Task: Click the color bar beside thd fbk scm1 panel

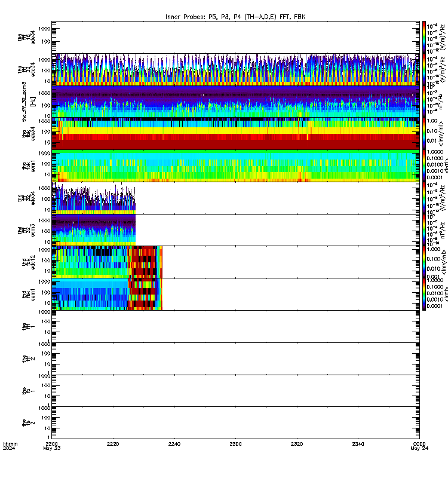Action: [x=424, y=294]
